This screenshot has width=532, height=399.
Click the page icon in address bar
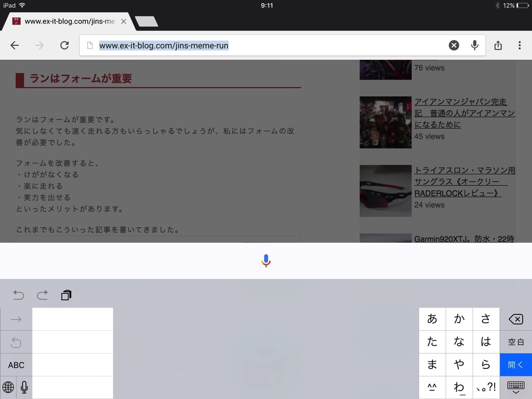click(90, 46)
